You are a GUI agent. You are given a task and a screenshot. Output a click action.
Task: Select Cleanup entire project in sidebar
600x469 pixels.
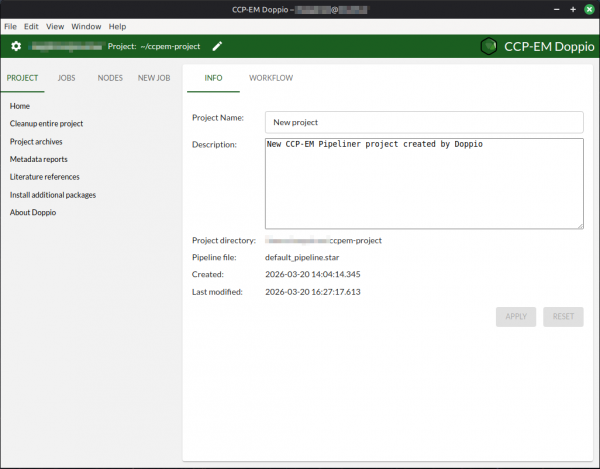click(x=46, y=123)
